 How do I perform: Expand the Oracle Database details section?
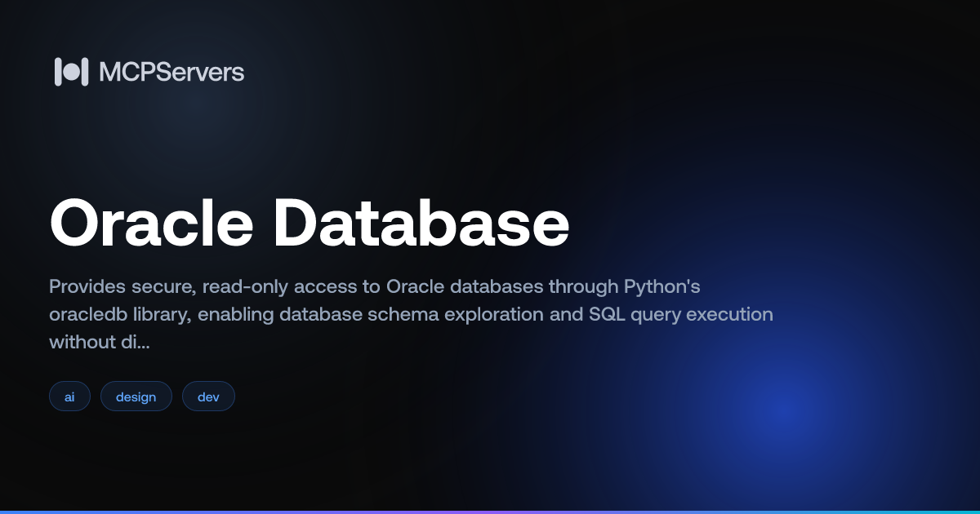click(309, 223)
